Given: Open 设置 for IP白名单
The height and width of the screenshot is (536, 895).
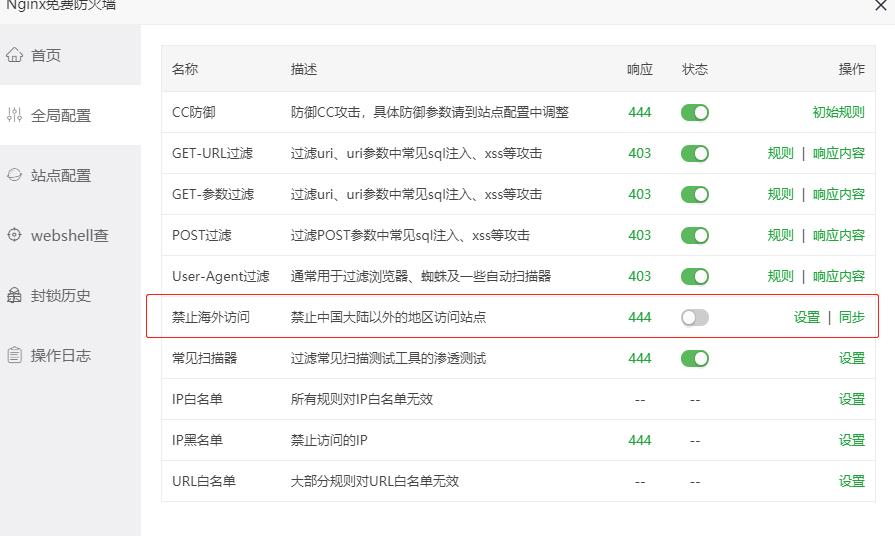Looking at the screenshot, I should [x=851, y=399].
